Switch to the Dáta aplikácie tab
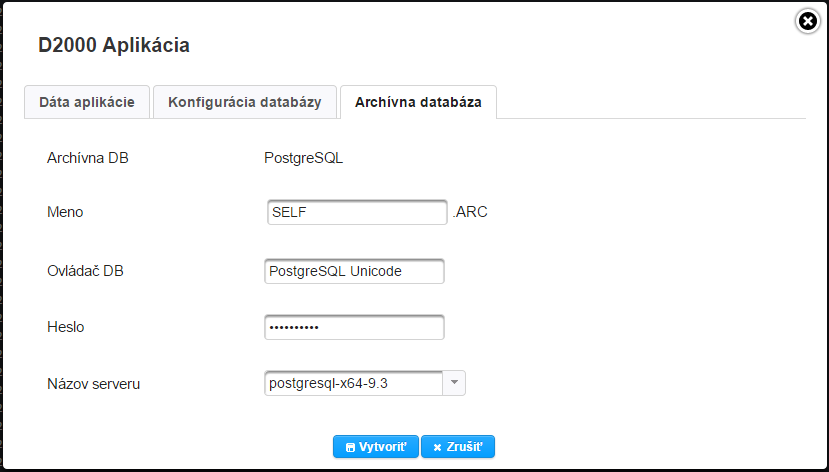829x472 pixels. (x=87, y=102)
